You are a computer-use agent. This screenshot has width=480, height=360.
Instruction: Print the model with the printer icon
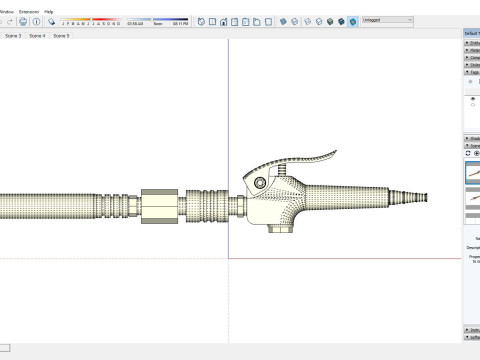[x=23, y=22]
